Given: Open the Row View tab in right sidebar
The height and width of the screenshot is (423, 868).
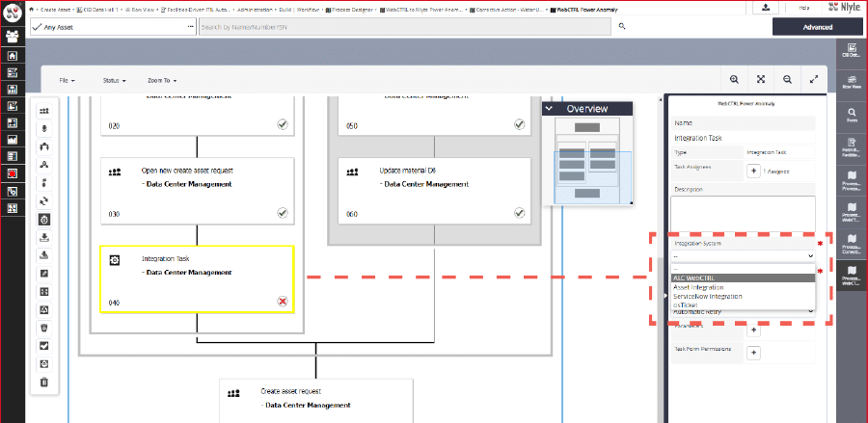Looking at the screenshot, I should pos(852,81).
